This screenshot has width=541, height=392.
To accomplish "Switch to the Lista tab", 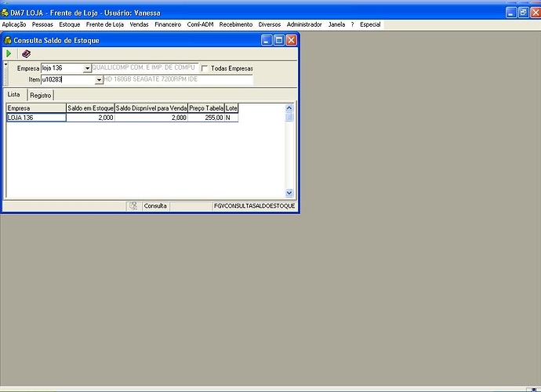I will tap(14, 95).
